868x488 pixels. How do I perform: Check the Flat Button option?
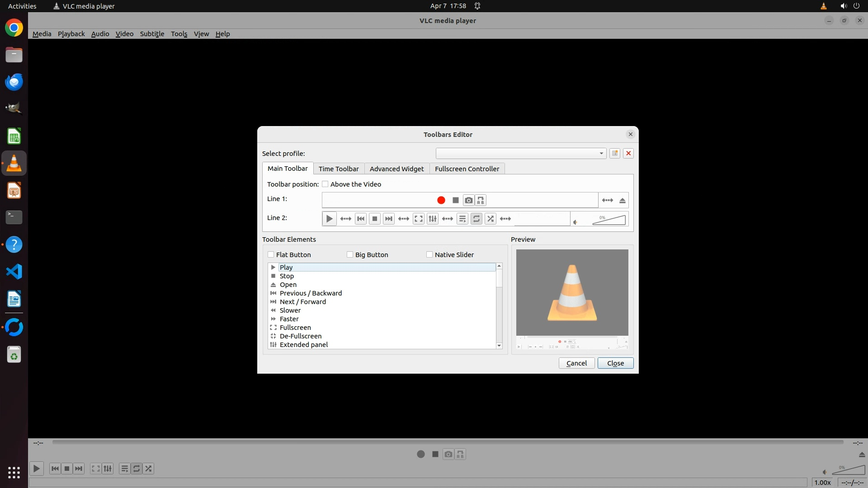pyautogui.click(x=271, y=254)
